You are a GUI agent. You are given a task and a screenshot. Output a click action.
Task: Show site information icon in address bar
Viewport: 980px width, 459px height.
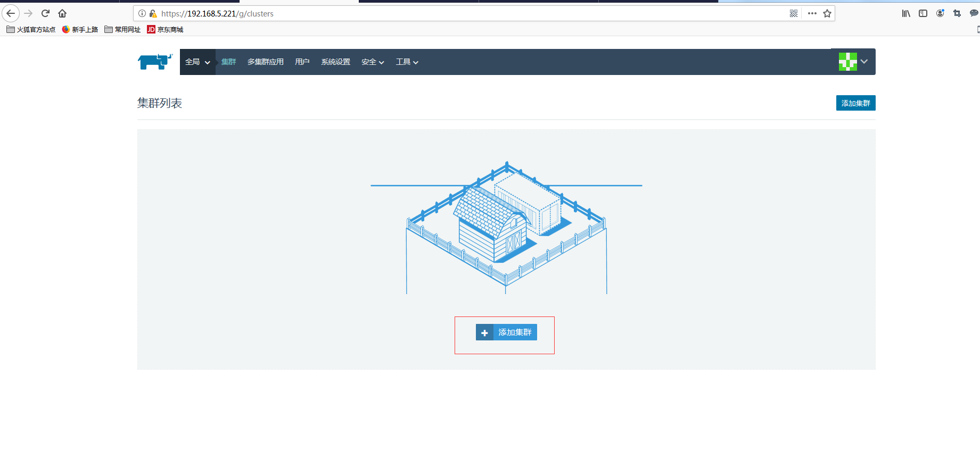coord(142,13)
